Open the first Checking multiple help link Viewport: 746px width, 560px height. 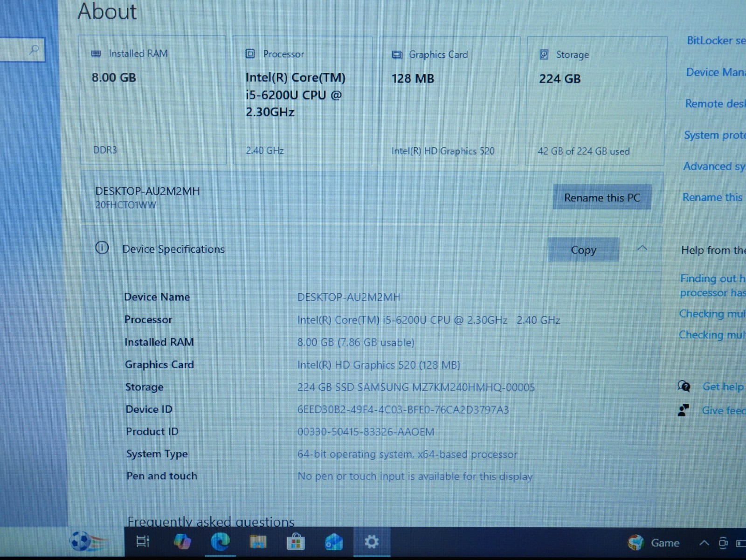pos(712,313)
